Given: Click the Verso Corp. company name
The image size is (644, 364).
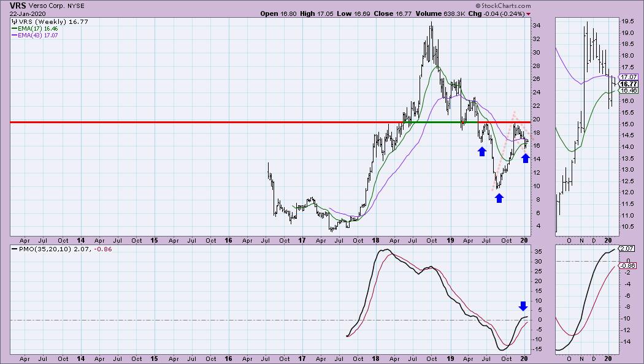Looking at the screenshot, I should (47, 6).
